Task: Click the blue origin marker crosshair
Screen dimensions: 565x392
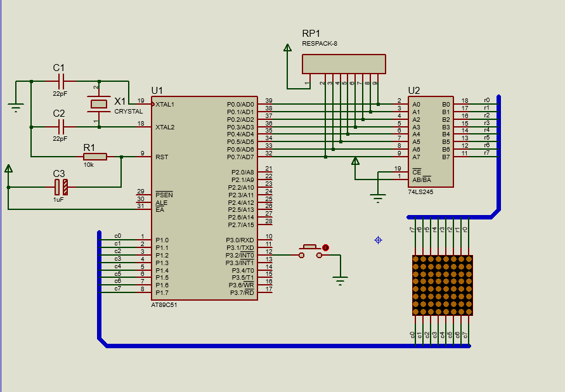Action: [378, 240]
